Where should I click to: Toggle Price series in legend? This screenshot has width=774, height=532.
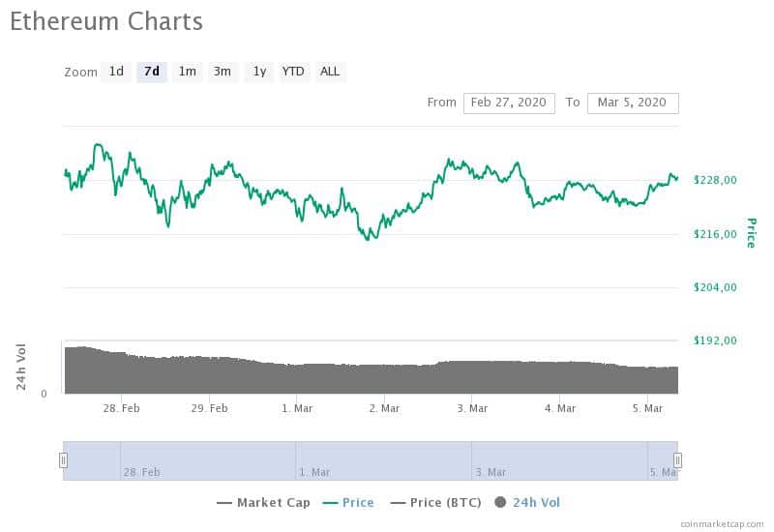coord(348,503)
